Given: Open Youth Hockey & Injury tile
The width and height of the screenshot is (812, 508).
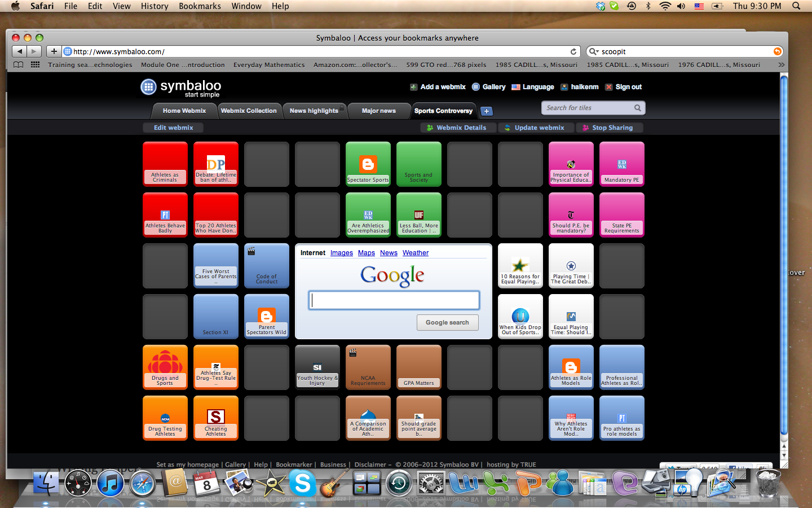Looking at the screenshot, I should (317, 367).
